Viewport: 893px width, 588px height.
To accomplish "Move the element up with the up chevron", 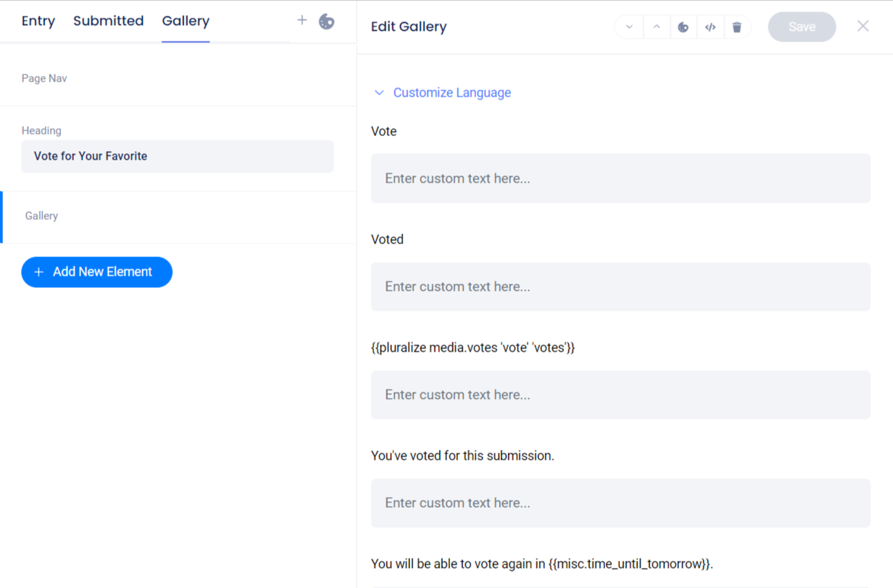I will coord(656,27).
